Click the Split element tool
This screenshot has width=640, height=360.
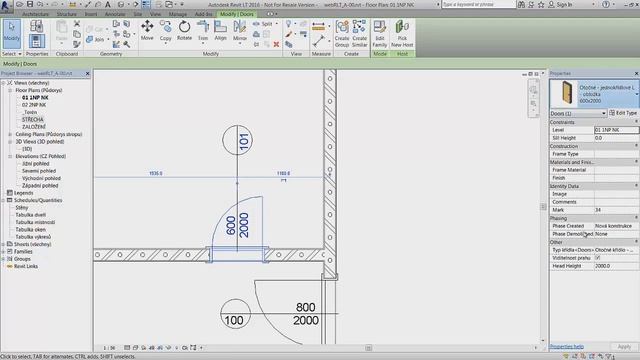point(263,24)
